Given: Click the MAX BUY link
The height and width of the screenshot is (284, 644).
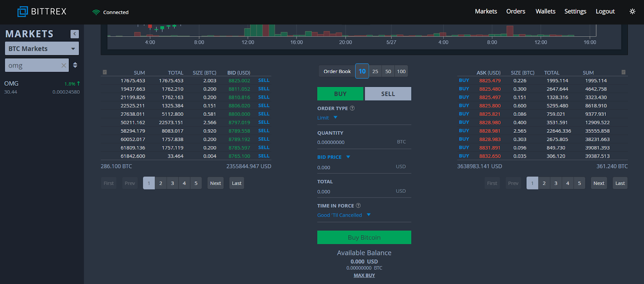Looking at the screenshot, I should point(364,276).
